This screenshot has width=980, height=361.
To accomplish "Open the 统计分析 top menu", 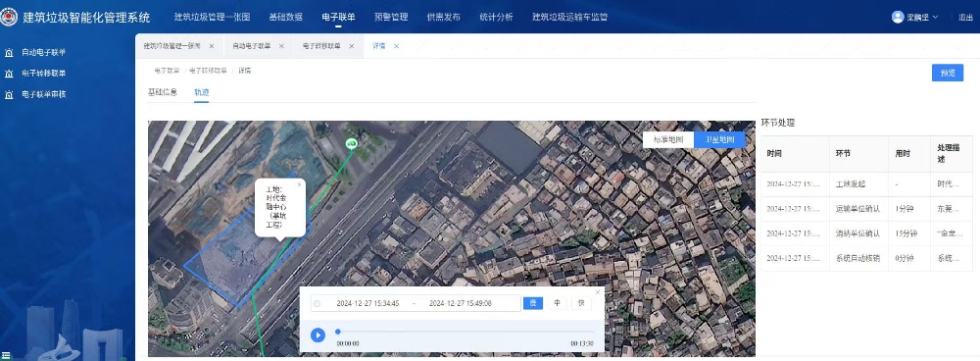I will click(x=496, y=18).
